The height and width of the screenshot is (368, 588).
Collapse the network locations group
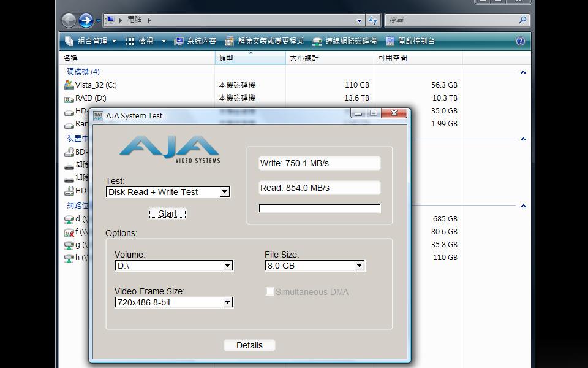(x=523, y=206)
